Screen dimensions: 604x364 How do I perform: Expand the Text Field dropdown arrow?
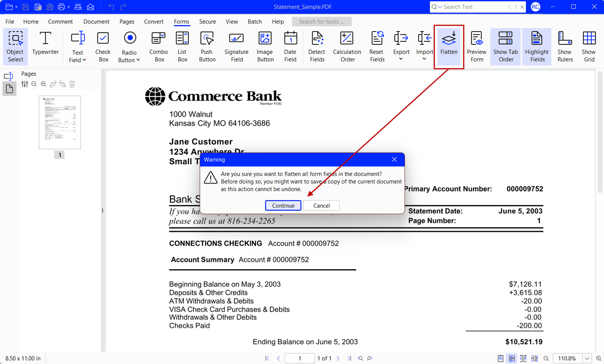click(x=84, y=60)
